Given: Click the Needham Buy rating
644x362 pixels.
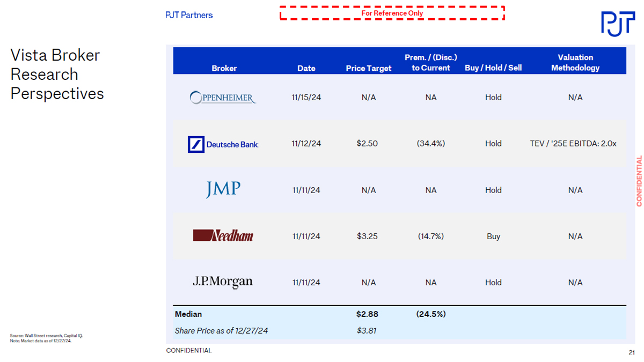Looking at the screenshot, I should (x=493, y=237).
